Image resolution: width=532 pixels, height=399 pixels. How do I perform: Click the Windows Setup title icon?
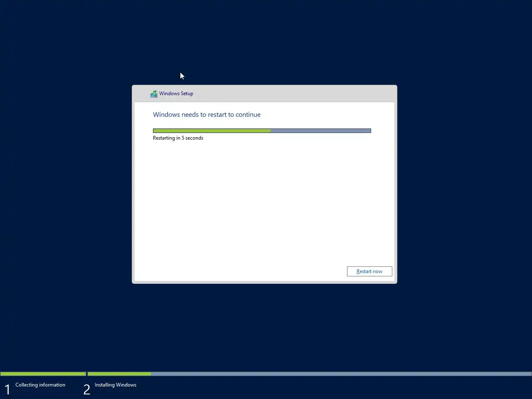(x=154, y=94)
